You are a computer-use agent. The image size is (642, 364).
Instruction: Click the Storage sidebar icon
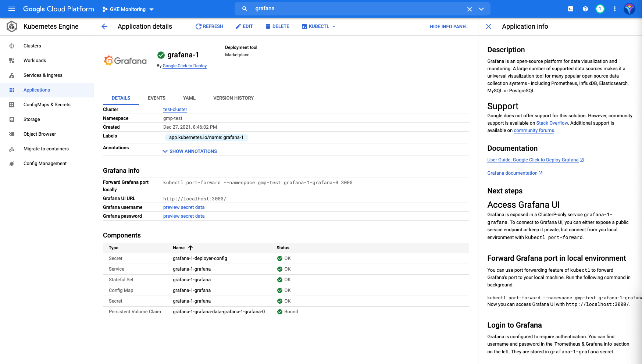[x=12, y=119]
